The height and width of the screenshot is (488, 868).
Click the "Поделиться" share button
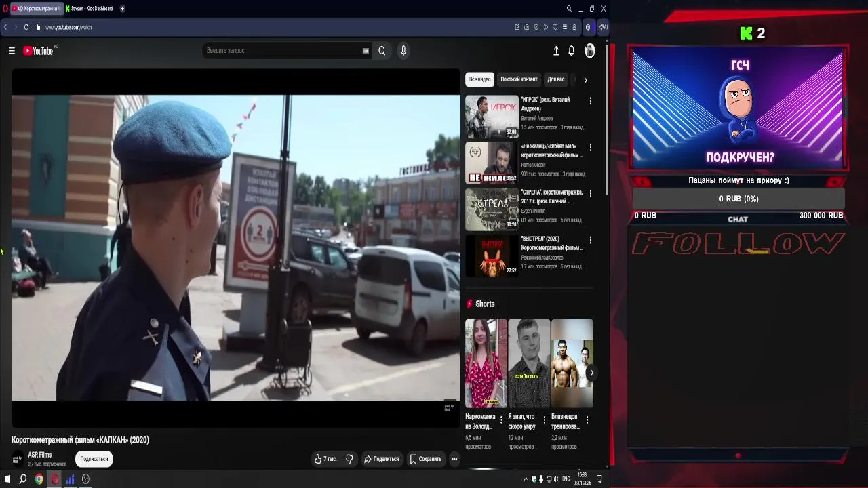381,459
